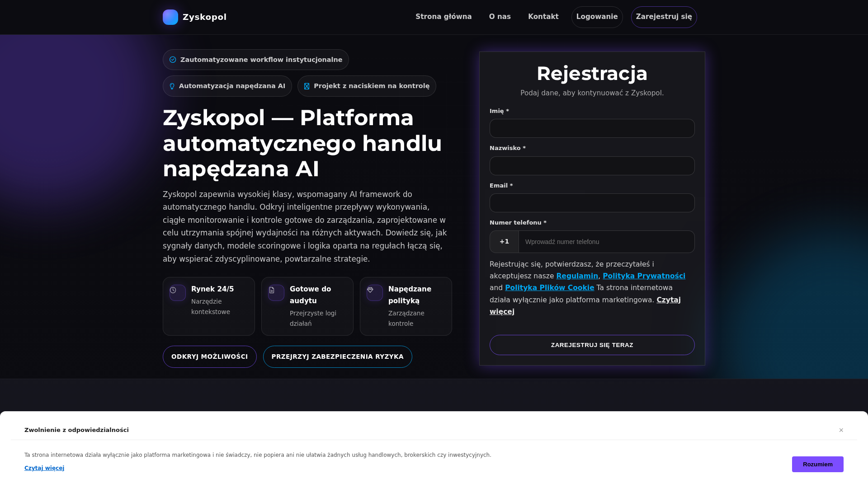868x488 pixels.
Task: Click Przejrzyj zabezpieczenia ryzyka button
Action: point(338,357)
